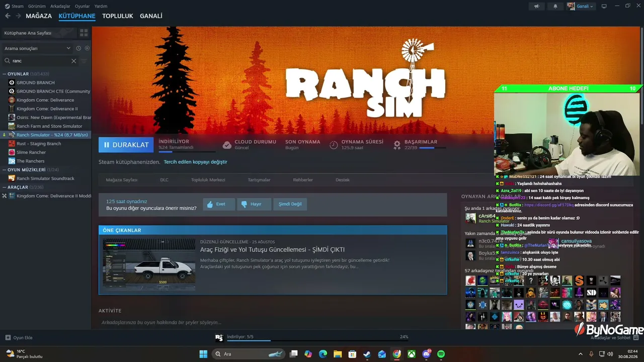Open the GANALİ profile tab

click(151, 16)
